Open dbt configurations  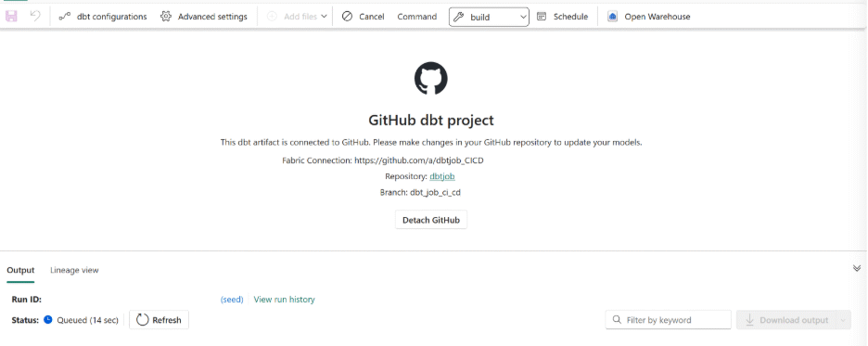(x=103, y=17)
